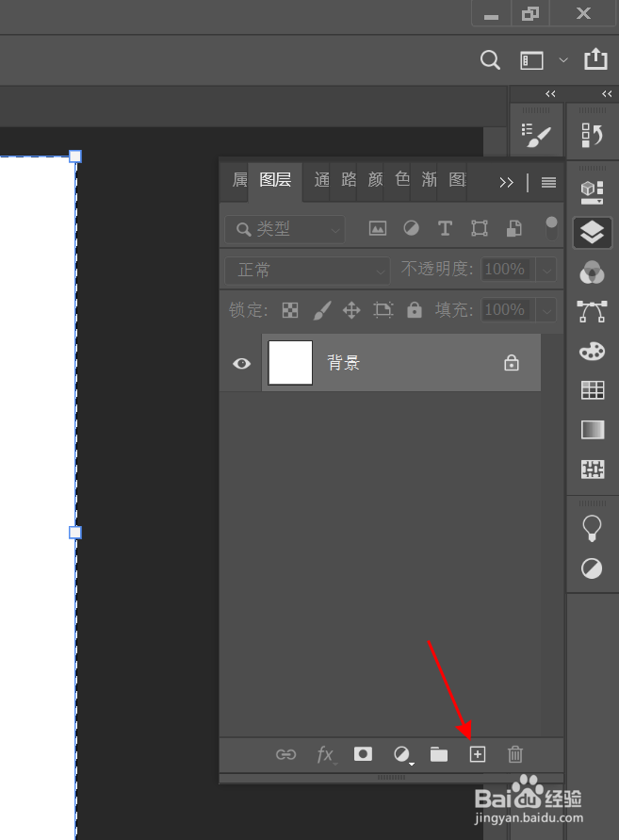Switch to the 渐 (Gradients) tab
This screenshot has height=840, width=619.
429,179
